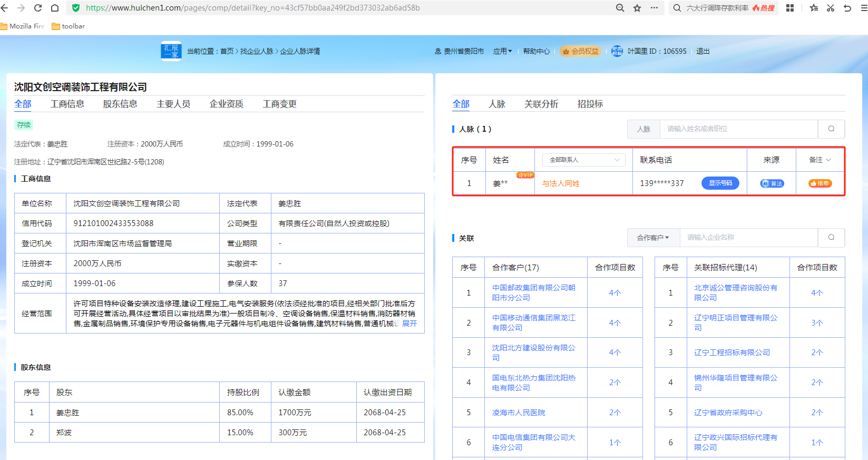The image size is (868, 460).
Task: Open the right panel 人脉 tab
Action: 497,104
